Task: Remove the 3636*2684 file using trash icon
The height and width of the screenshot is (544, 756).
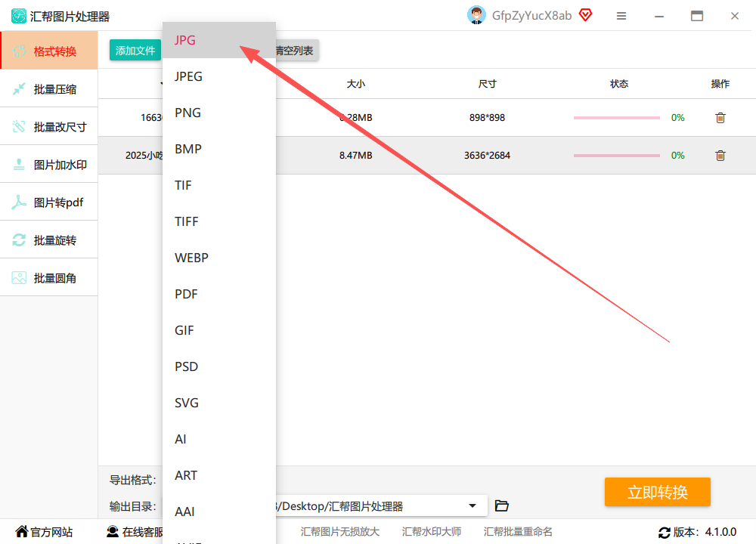Action: 720,155
